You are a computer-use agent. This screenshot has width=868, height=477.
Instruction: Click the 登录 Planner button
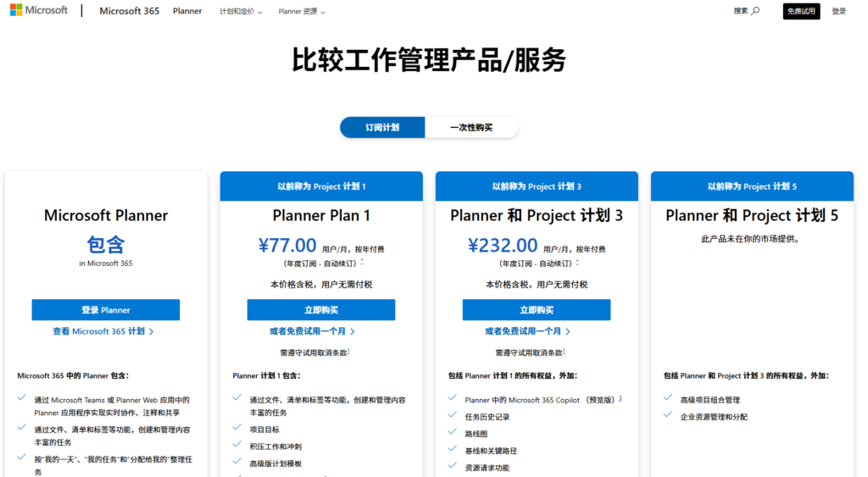point(106,310)
